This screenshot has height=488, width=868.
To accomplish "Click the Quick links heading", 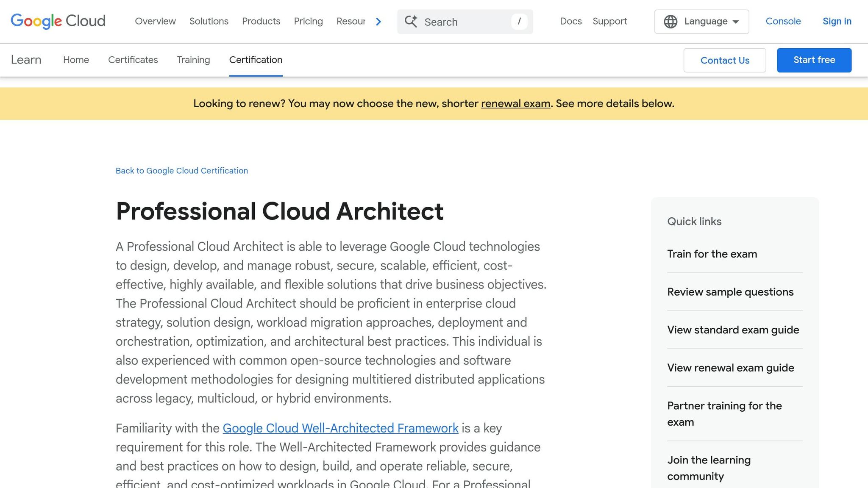I will coord(694,222).
